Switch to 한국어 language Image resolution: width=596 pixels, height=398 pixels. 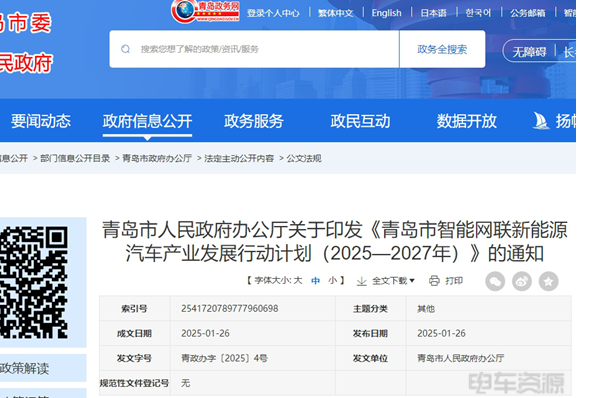click(x=478, y=13)
